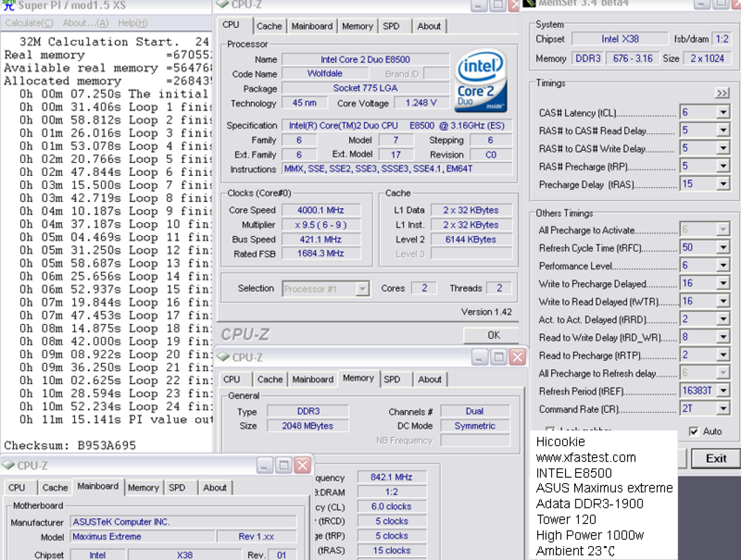
Task: Select Cache tab in CPU-Z memory window
Action: tap(270, 380)
